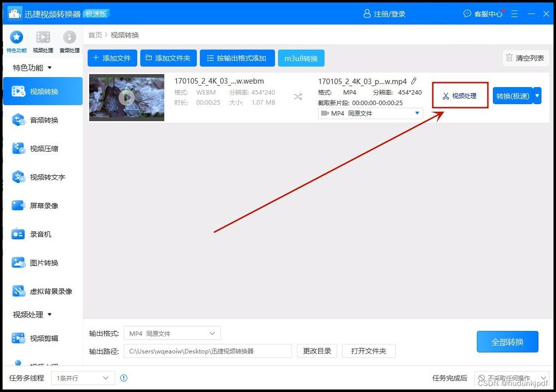Play the video thumbnail preview
The height and width of the screenshot is (392, 556).
click(x=127, y=97)
